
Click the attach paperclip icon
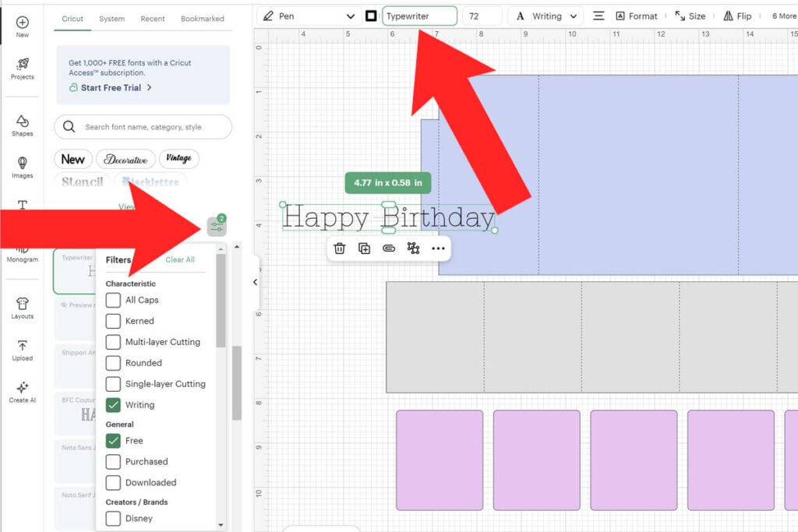(389, 248)
